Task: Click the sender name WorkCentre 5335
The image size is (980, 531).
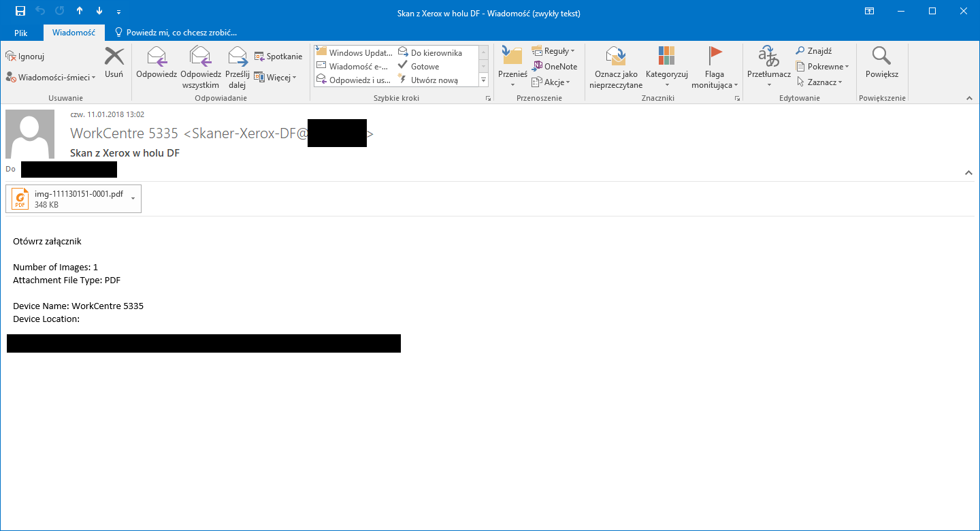Action: click(x=125, y=134)
